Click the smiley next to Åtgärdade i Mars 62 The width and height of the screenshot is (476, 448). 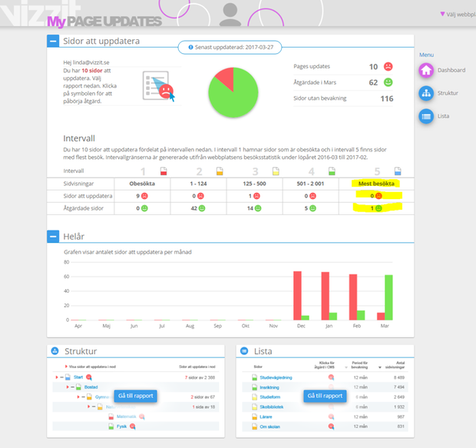point(388,82)
